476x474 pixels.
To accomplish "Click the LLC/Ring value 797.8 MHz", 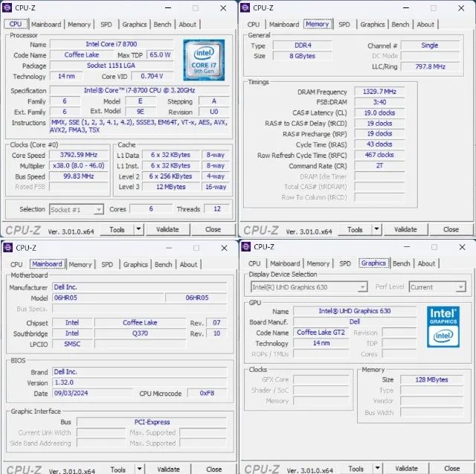I will tap(430, 66).
